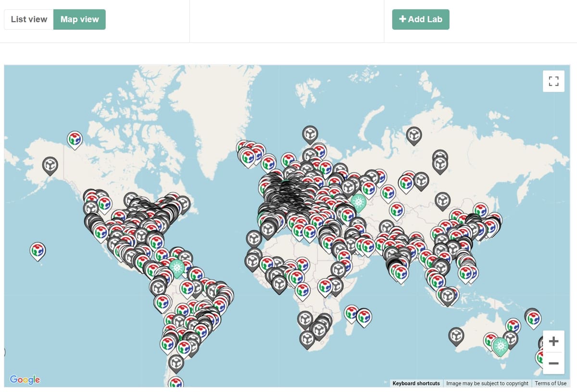Click the teal gear marker in Russia

[x=358, y=203]
